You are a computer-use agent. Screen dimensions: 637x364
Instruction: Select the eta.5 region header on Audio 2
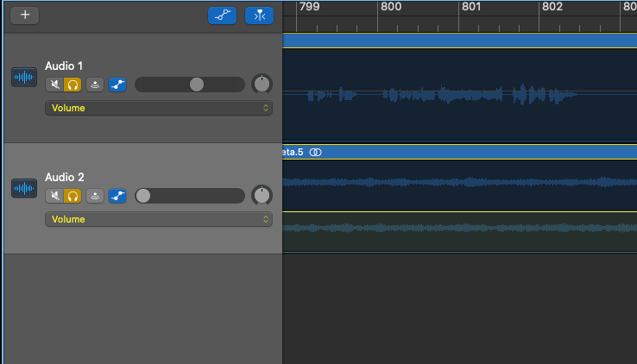coord(459,152)
